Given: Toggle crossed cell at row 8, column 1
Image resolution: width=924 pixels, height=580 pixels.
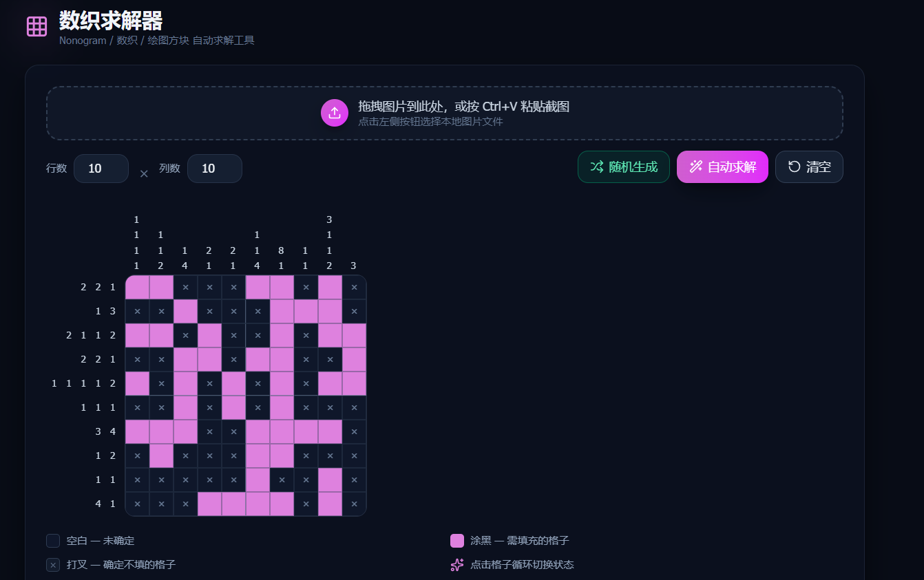Looking at the screenshot, I should [x=137, y=455].
